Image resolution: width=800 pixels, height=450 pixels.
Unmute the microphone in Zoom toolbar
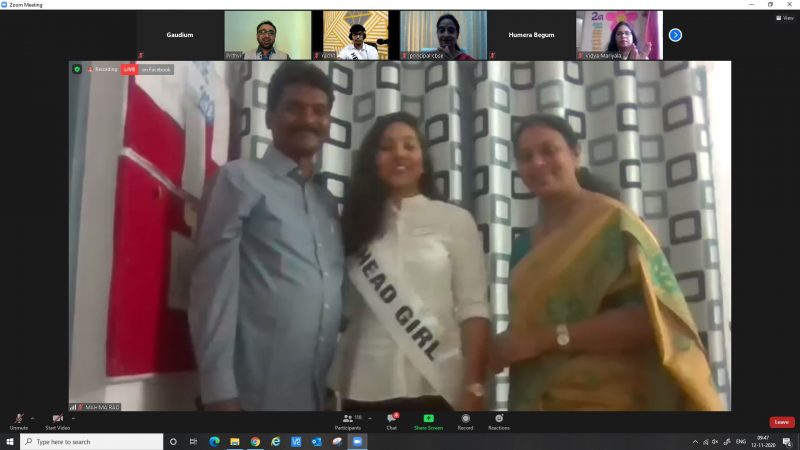click(x=18, y=419)
